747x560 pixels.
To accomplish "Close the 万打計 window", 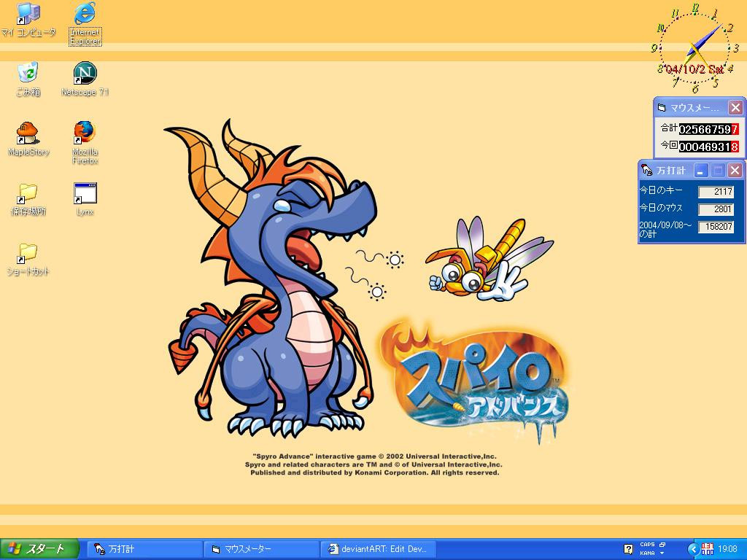I will tap(735, 170).
